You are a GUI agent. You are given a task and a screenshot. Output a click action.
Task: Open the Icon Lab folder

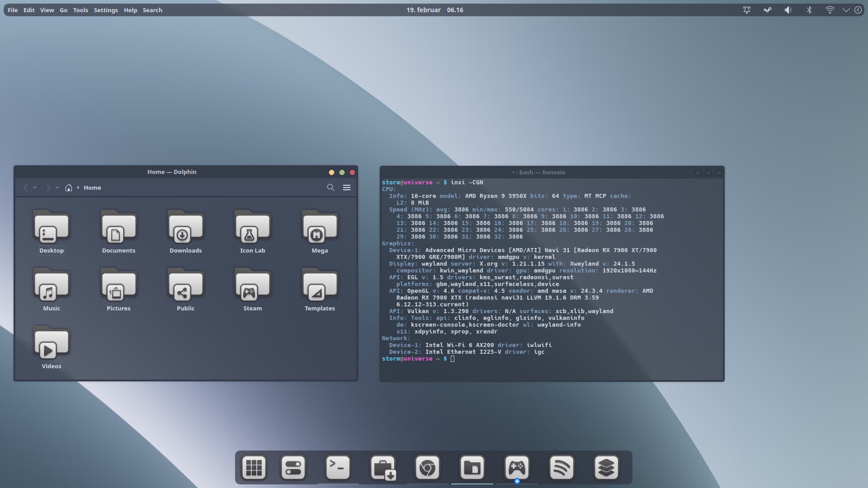pyautogui.click(x=252, y=228)
